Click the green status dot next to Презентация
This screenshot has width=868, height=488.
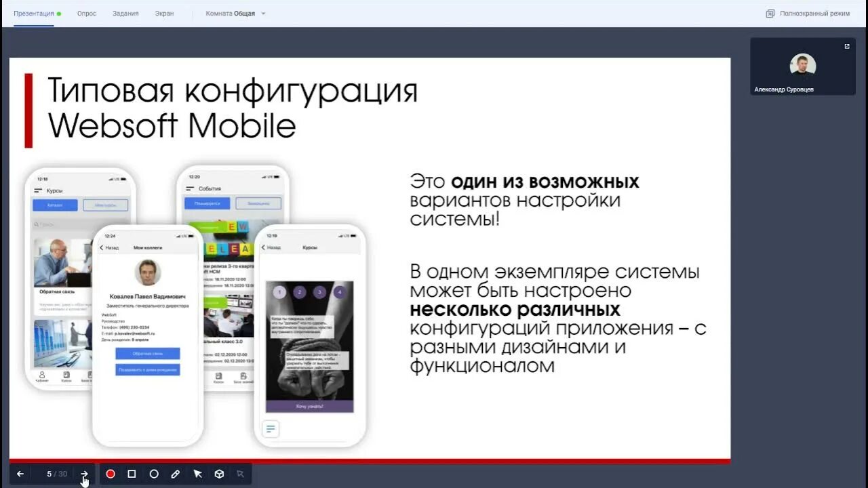coord(59,14)
